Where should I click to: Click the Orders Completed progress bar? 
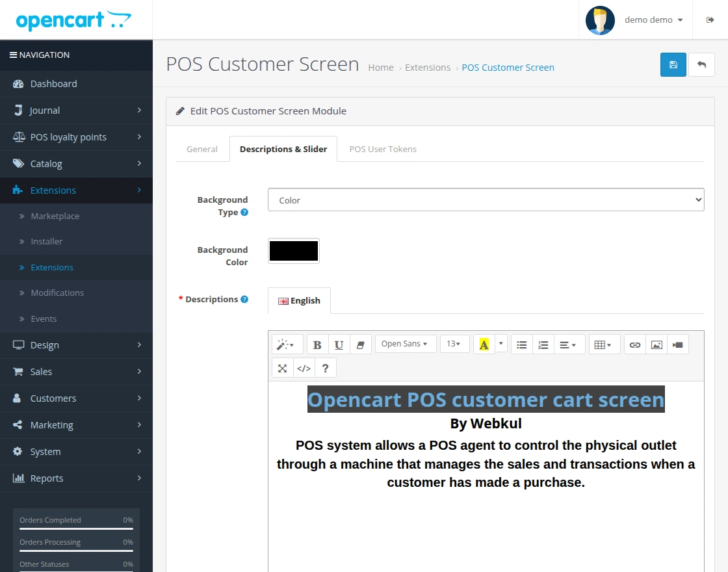tap(76, 528)
